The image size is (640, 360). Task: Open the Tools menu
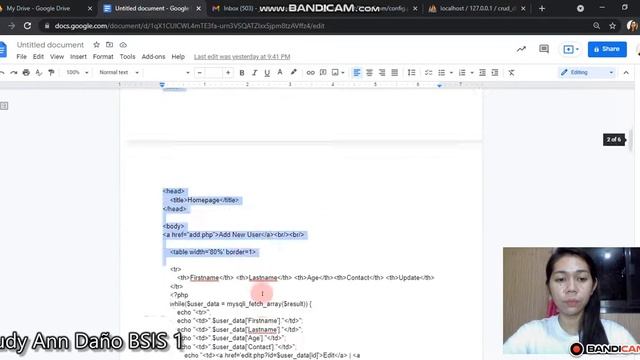tap(127, 57)
